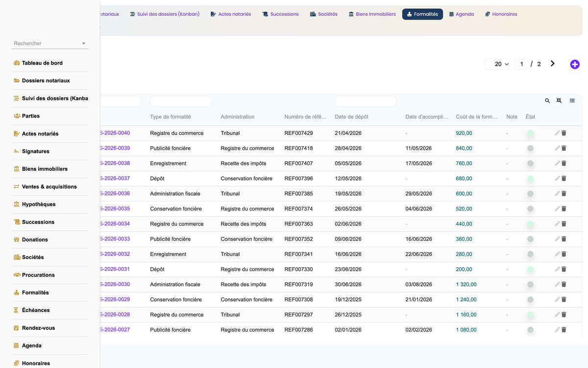Image resolution: width=588 pixels, height=368 pixels.
Task: Edit the row REF007429 with pencil icon
Action: [557, 133]
